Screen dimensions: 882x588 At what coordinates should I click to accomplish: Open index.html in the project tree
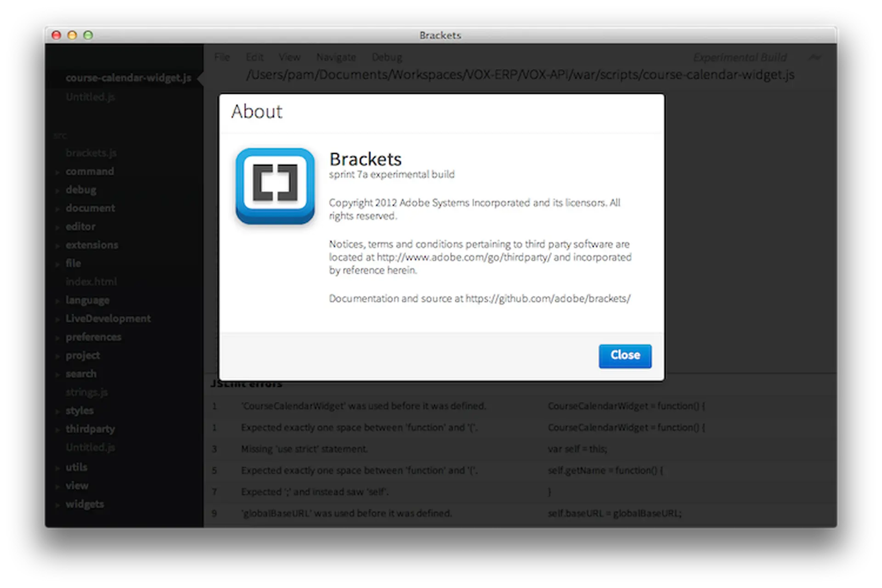[x=91, y=282]
